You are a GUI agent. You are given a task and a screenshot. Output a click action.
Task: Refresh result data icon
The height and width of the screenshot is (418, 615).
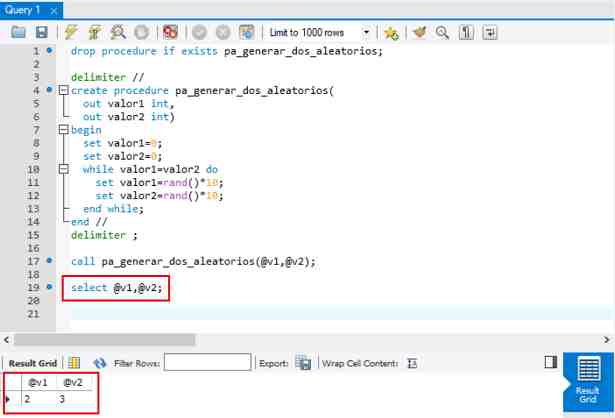click(100, 363)
